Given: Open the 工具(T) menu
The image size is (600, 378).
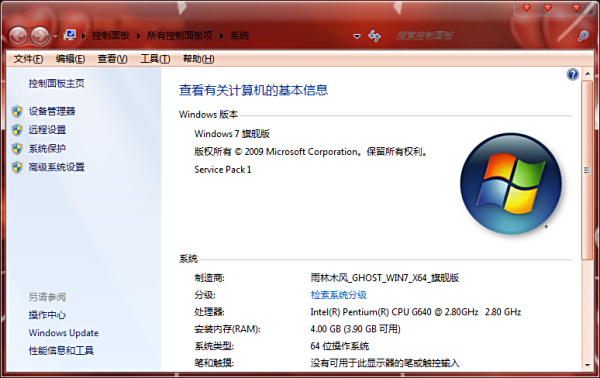Looking at the screenshot, I should pos(155,59).
